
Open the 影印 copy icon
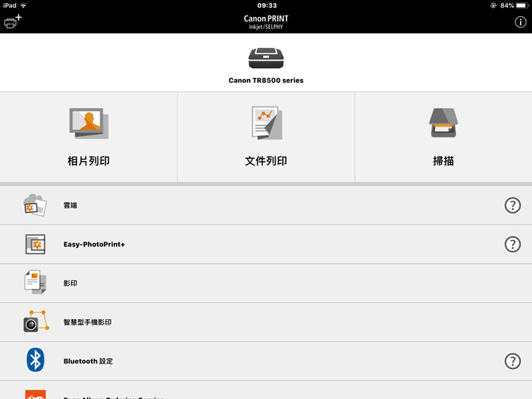35,282
